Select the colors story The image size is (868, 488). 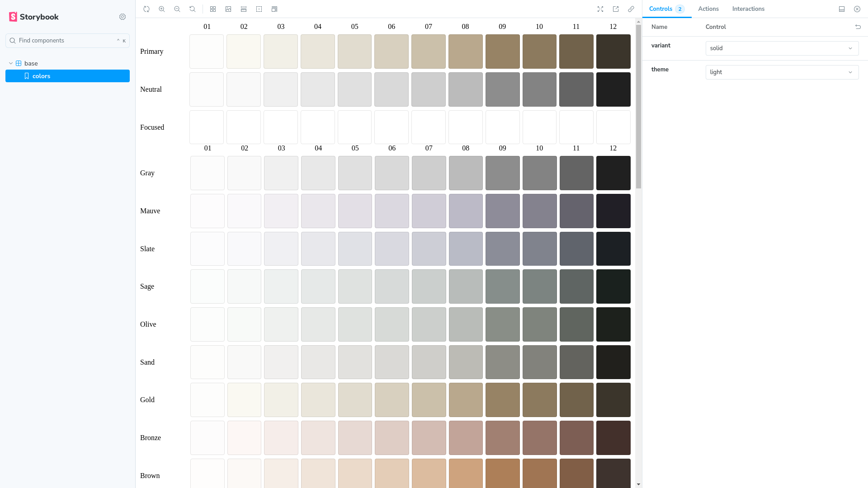click(67, 76)
